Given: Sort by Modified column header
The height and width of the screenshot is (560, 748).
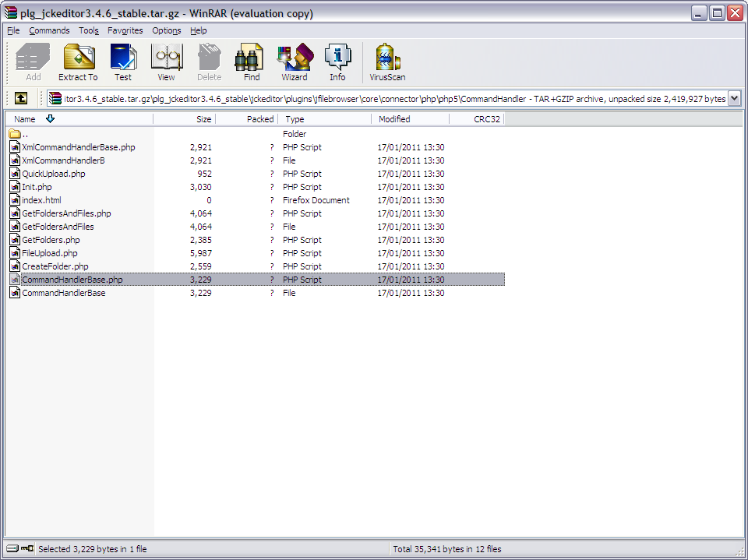Looking at the screenshot, I should (x=394, y=119).
